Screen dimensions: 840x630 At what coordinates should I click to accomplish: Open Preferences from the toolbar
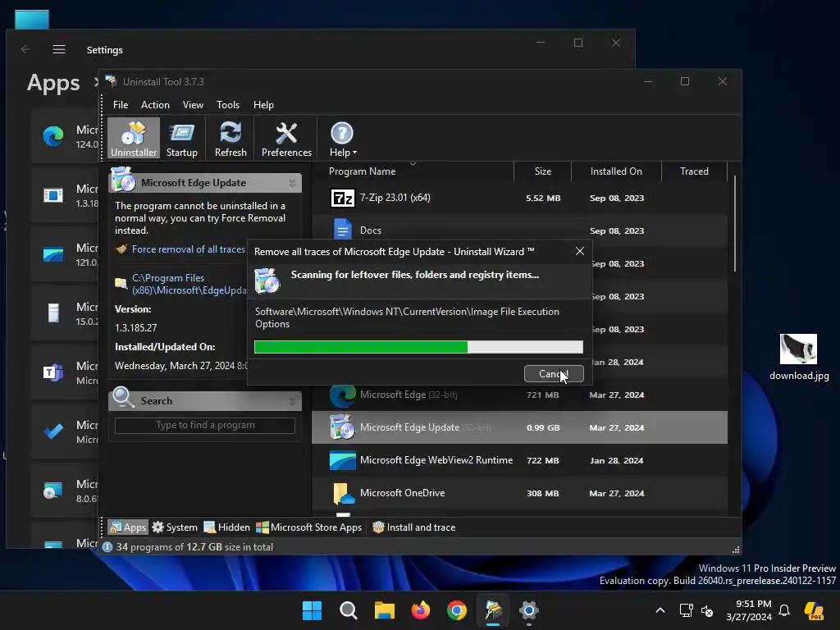point(286,138)
